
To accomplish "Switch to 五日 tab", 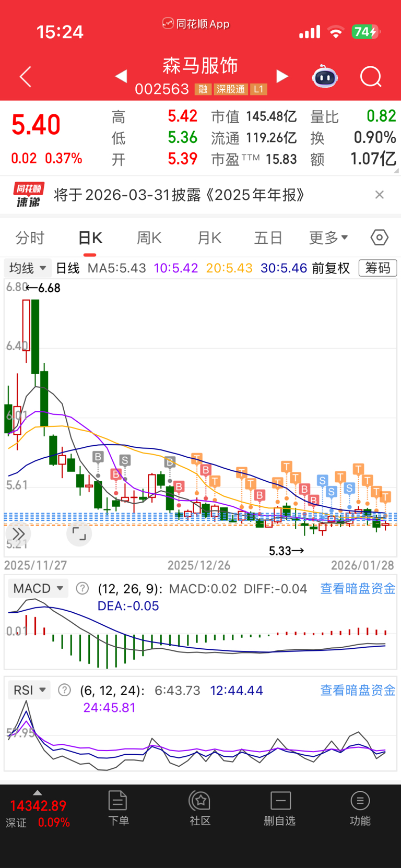I will pos(268,238).
